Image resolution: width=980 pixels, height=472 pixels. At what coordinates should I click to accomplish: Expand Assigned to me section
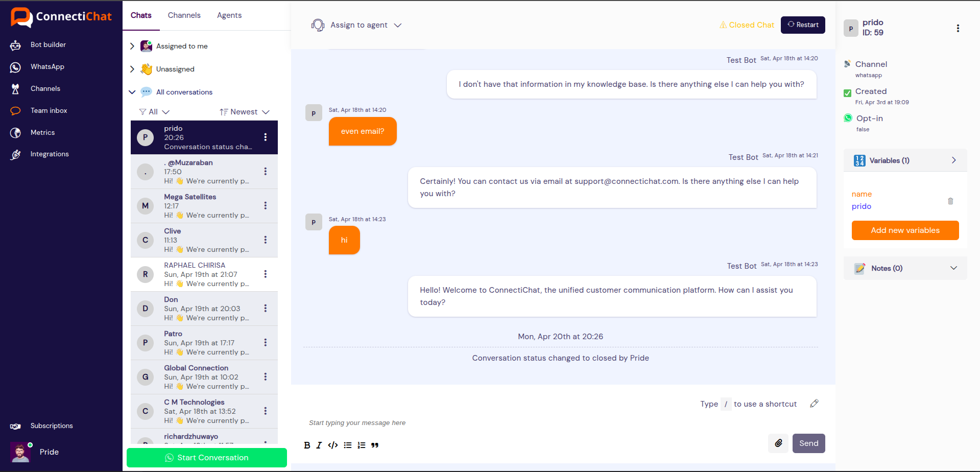tap(132, 46)
